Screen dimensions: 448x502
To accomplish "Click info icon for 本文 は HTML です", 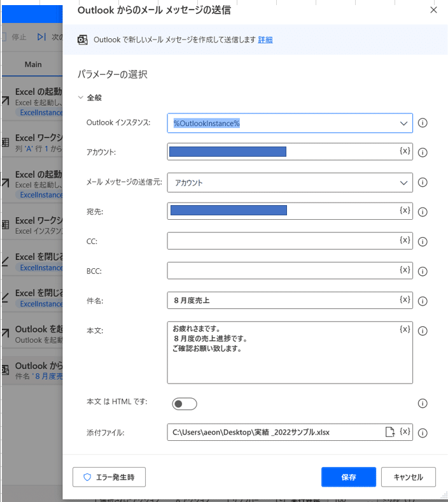I will click(x=423, y=403).
